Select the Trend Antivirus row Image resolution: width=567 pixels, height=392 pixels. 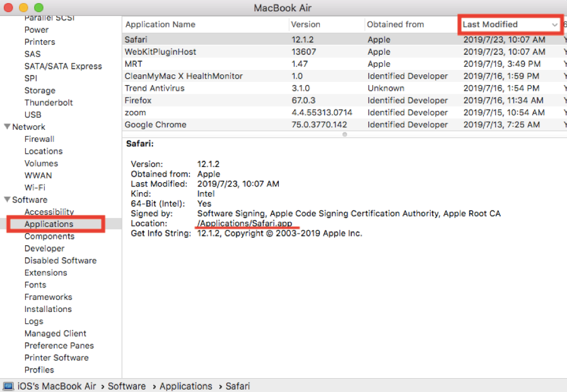[155, 88]
